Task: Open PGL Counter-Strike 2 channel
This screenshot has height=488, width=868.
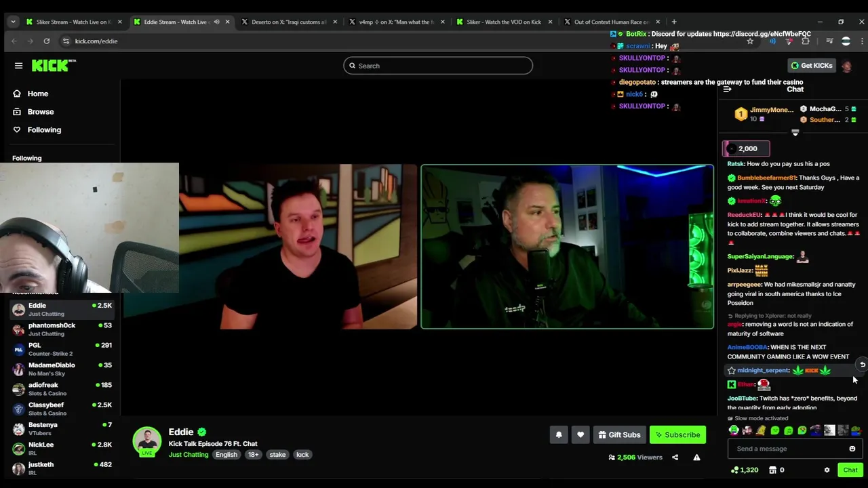Action: pyautogui.click(x=62, y=349)
